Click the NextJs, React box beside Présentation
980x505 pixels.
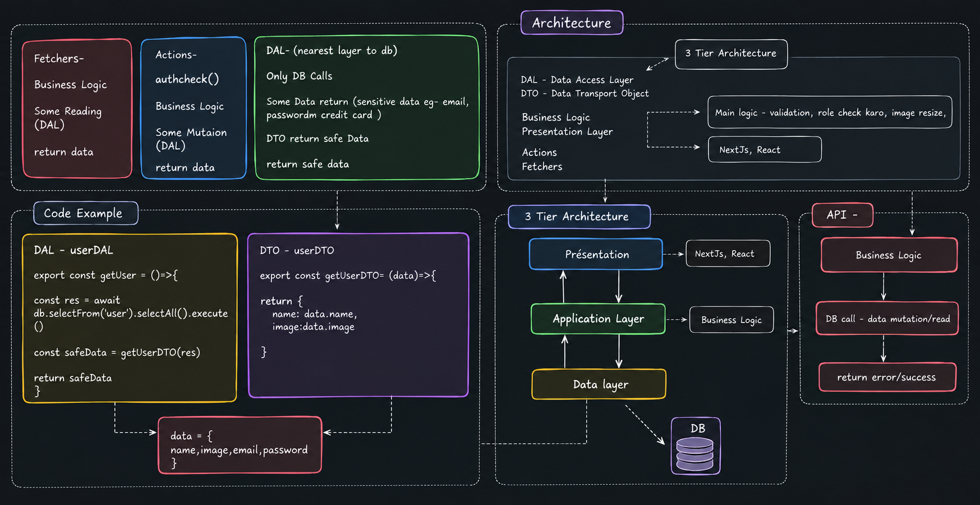728,254
